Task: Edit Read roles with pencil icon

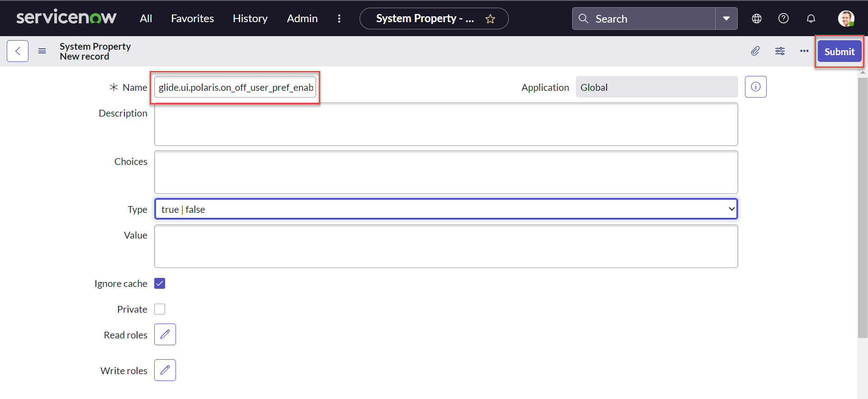Action: 165,334
